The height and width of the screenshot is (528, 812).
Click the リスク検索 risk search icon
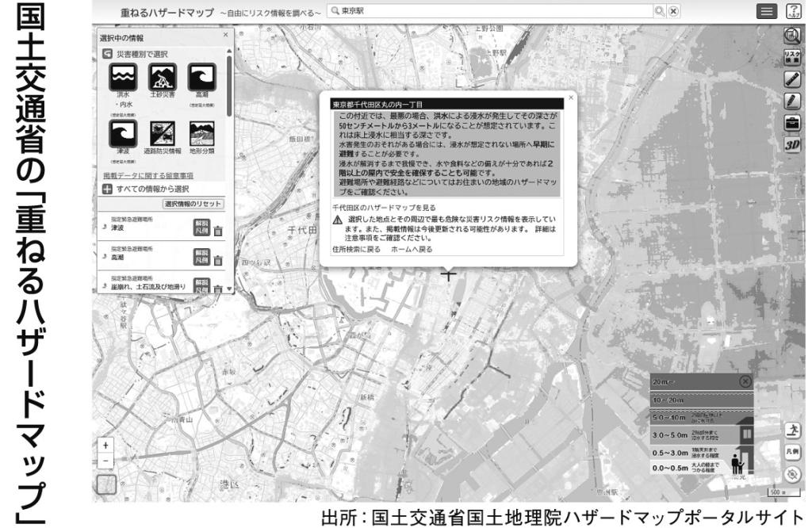[x=791, y=56]
